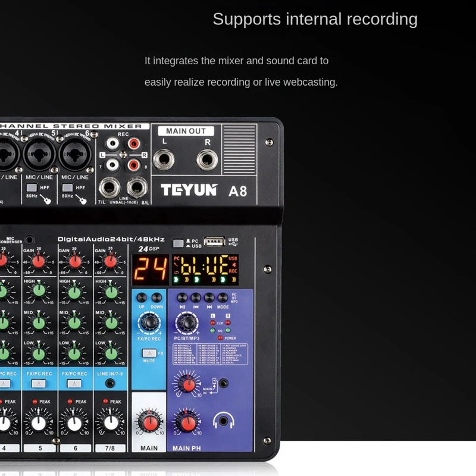The image size is (476, 476).
Task: Click the channel 5 PEAK LED
Action: click(35, 401)
